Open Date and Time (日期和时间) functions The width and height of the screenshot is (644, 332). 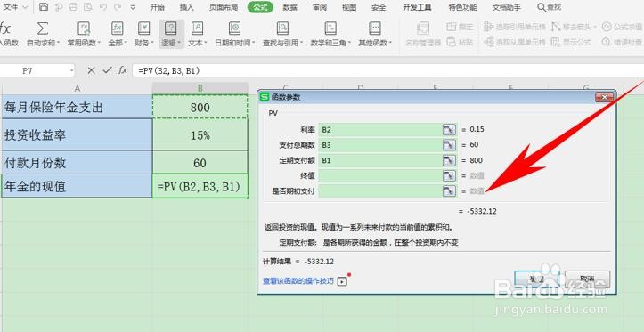click(x=235, y=34)
